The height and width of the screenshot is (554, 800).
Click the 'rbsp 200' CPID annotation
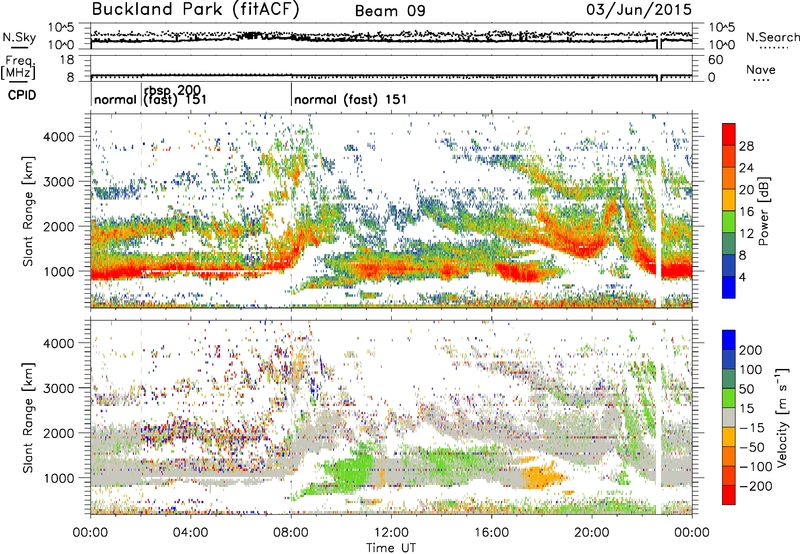pos(172,91)
